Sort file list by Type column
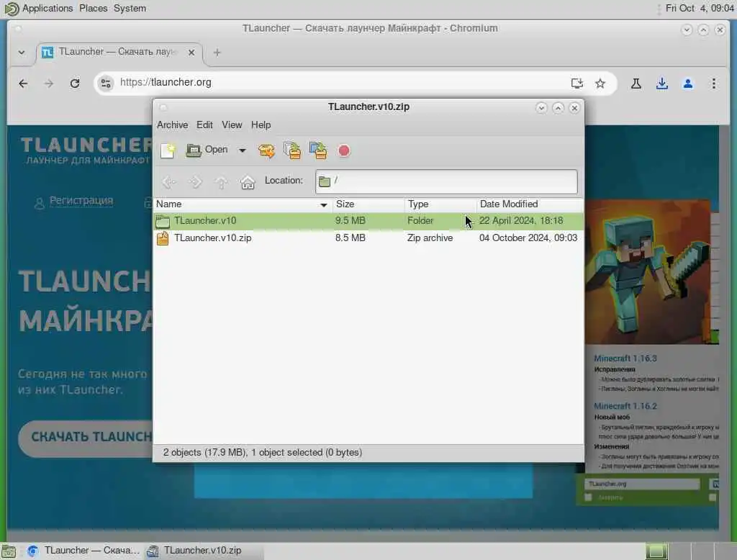The height and width of the screenshot is (560, 737). 440,204
